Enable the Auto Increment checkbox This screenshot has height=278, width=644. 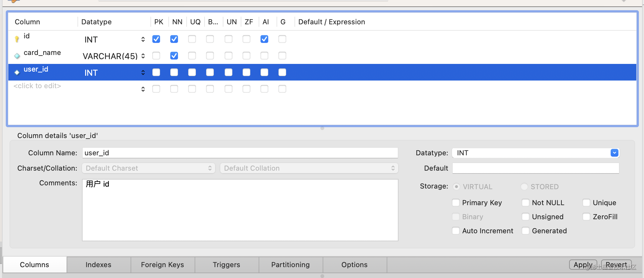[x=456, y=231]
